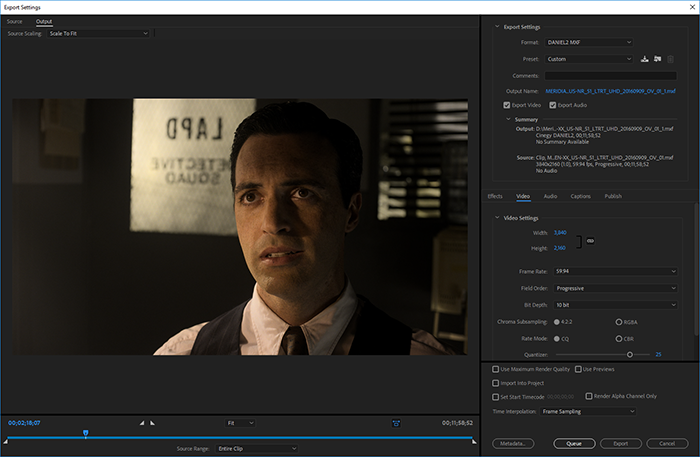Screen dimensions: 700x457
Task: Switch to the Source tab
Action: 15,21
